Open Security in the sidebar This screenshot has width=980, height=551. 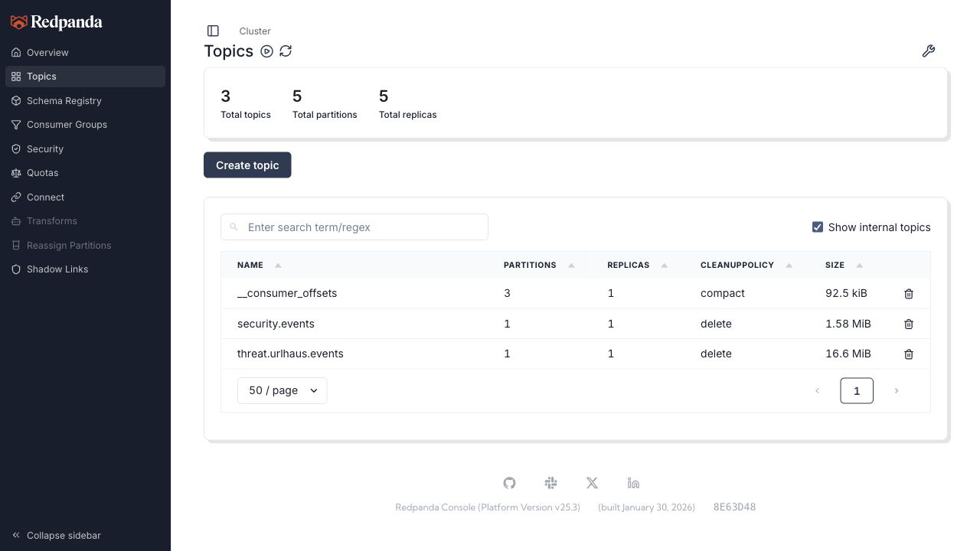[85, 148]
